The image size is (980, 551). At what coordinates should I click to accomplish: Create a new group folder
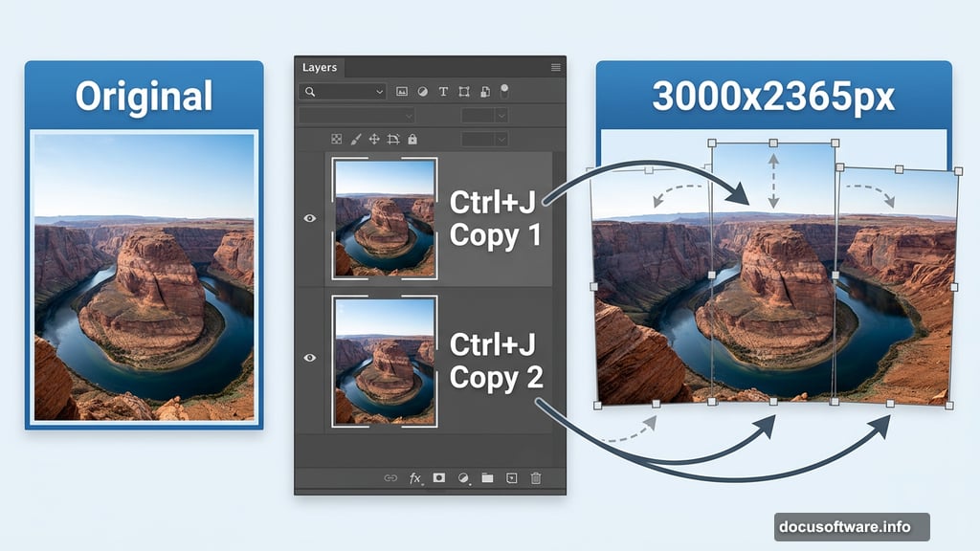pyautogui.click(x=488, y=477)
